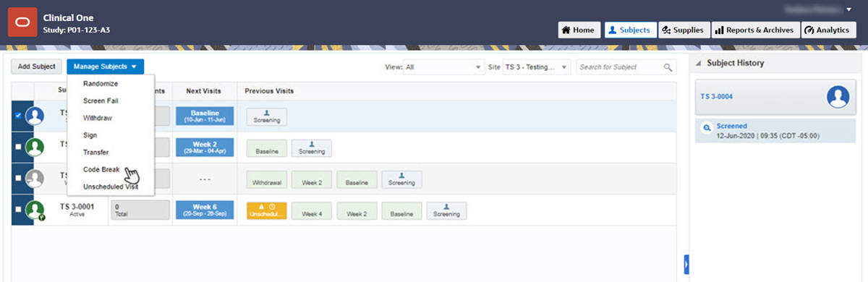
Task: Close the Manage Subjects dropdown button
Action: click(105, 67)
